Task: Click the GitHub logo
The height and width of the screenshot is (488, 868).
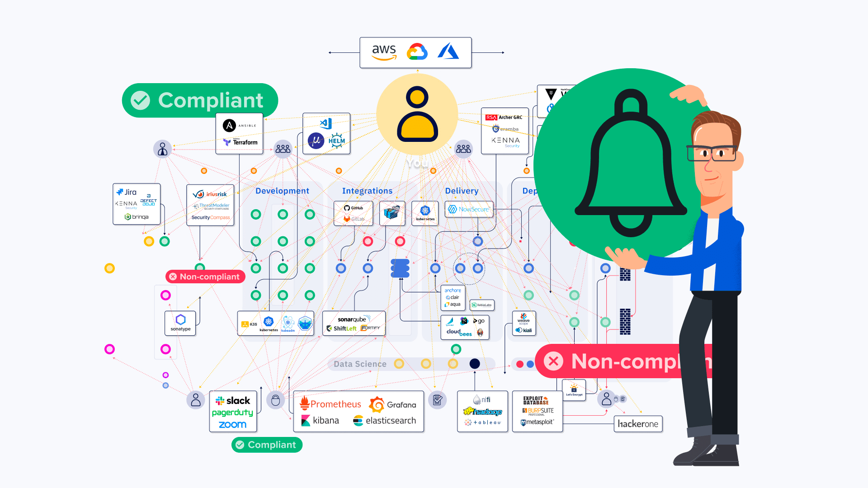Action: [x=354, y=208]
